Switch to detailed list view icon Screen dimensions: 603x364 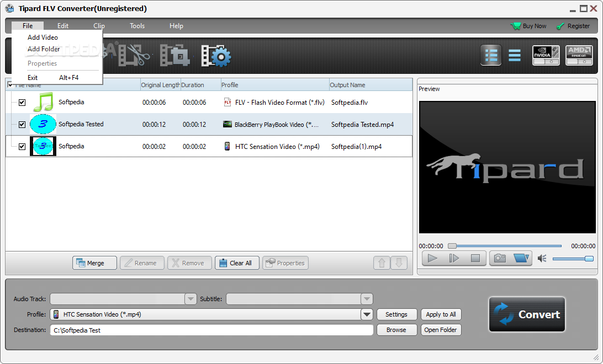pyautogui.click(x=491, y=55)
